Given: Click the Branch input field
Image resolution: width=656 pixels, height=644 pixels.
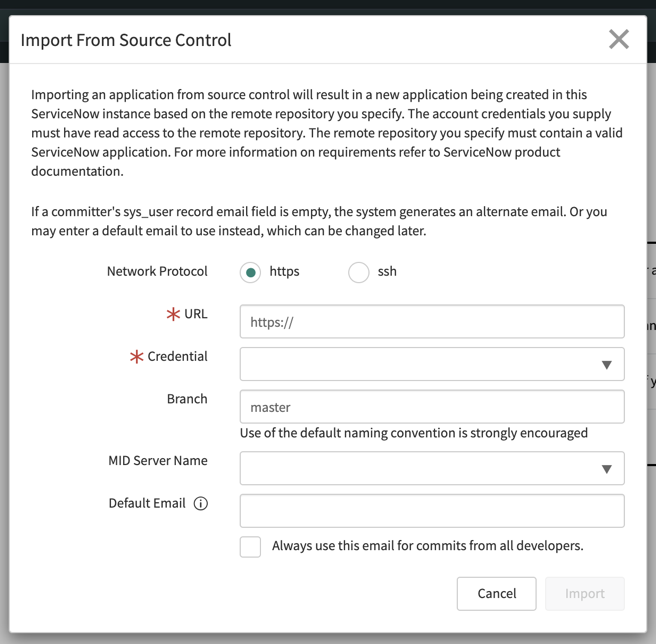Looking at the screenshot, I should tap(432, 407).
